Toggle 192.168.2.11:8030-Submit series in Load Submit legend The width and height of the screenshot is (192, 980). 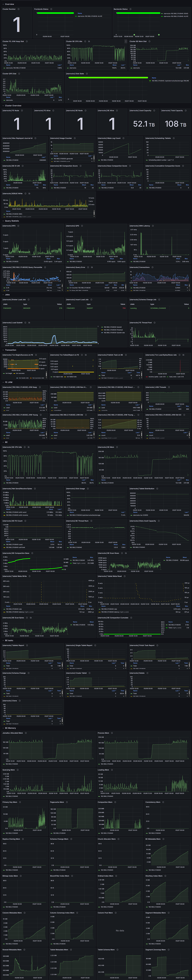112,327
